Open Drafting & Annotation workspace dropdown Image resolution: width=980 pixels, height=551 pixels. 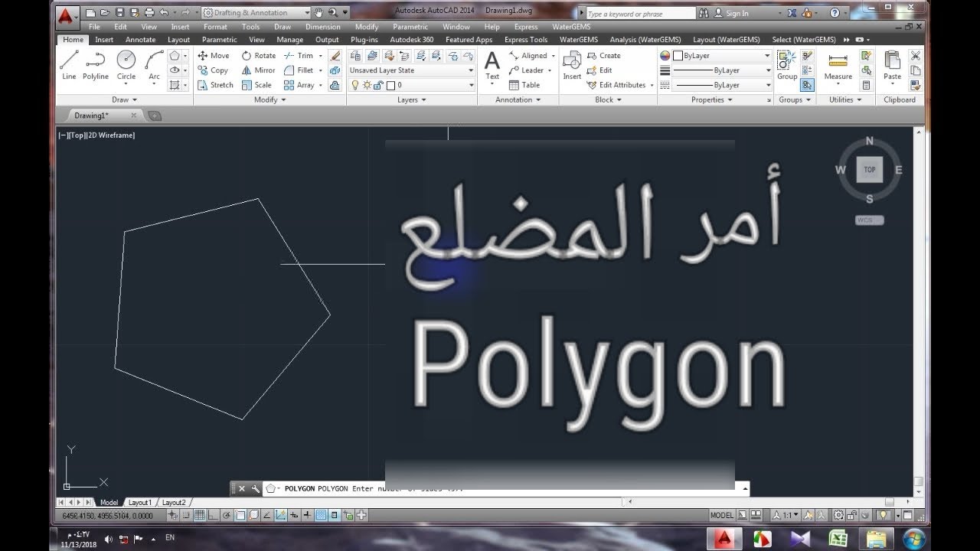click(256, 13)
